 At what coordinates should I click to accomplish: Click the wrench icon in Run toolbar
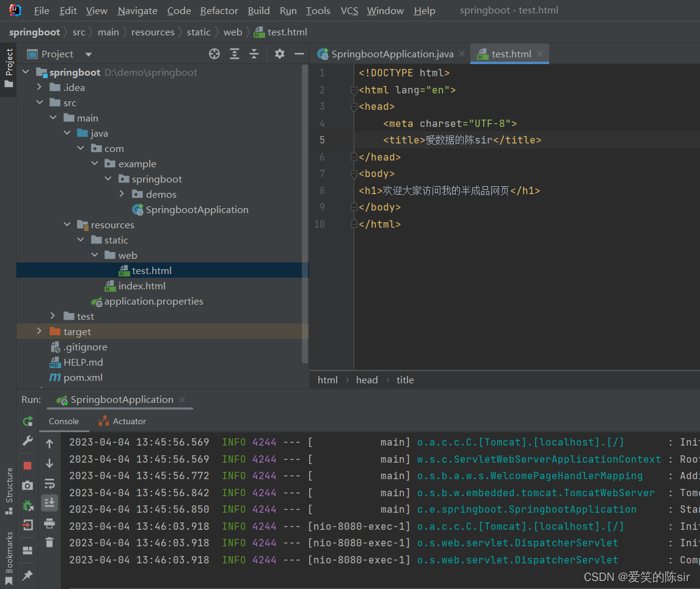click(27, 441)
